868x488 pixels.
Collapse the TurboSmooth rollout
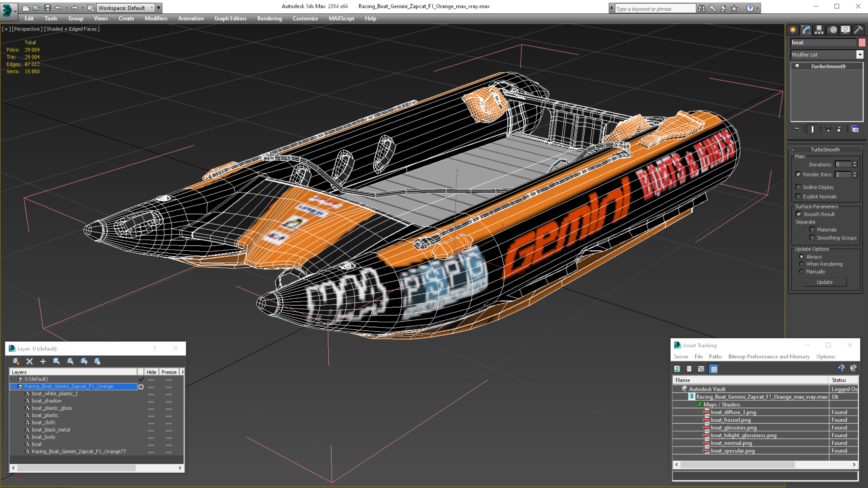(825, 149)
